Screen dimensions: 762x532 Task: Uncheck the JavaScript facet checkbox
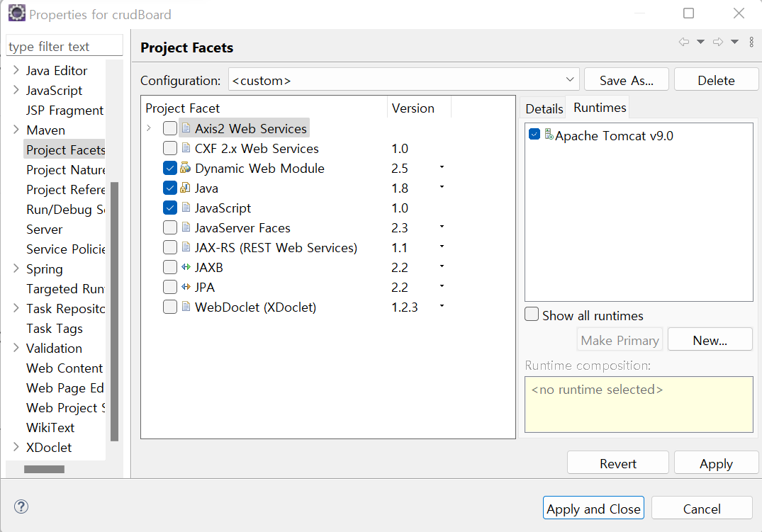[x=170, y=208]
